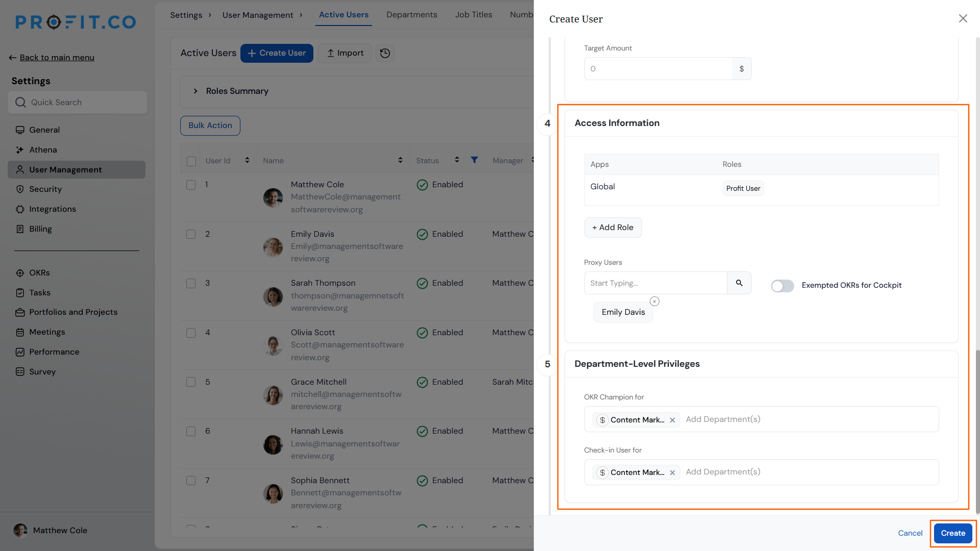
Task: Select the checkbox for Hannah Lewis row
Action: (191, 432)
